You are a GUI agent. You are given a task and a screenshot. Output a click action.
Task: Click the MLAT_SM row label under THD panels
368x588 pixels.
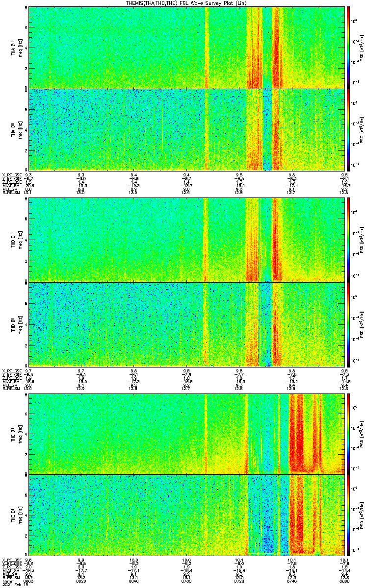10,382
